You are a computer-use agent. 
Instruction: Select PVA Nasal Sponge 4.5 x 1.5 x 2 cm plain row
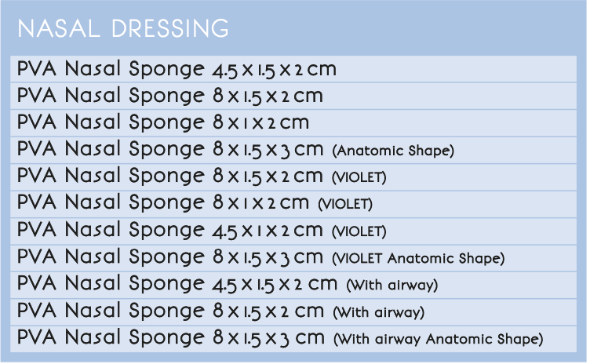point(177,69)
